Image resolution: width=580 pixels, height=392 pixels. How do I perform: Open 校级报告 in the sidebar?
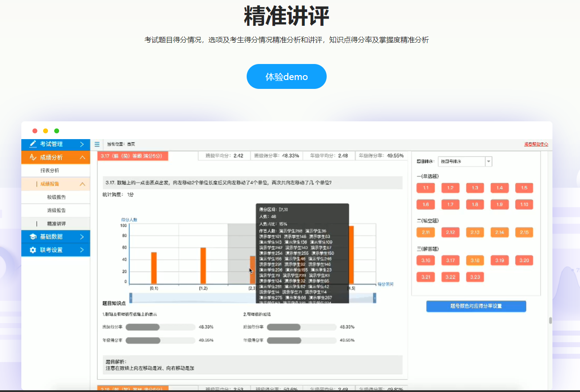pos(56,197)
